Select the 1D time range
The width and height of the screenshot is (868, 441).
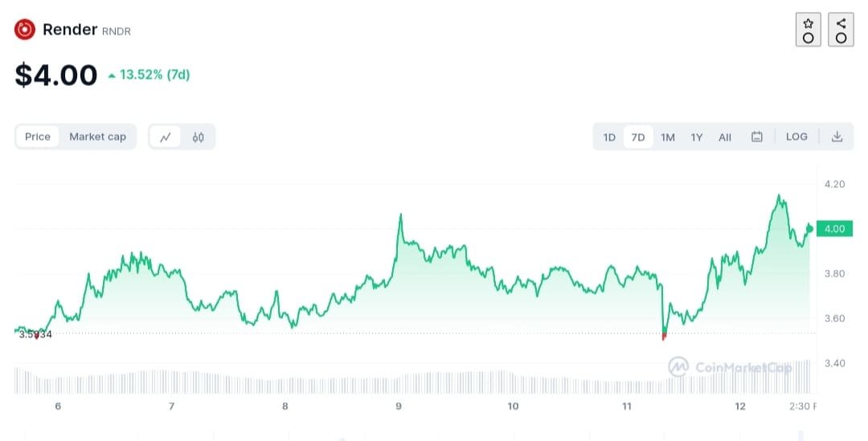(609, 137)
